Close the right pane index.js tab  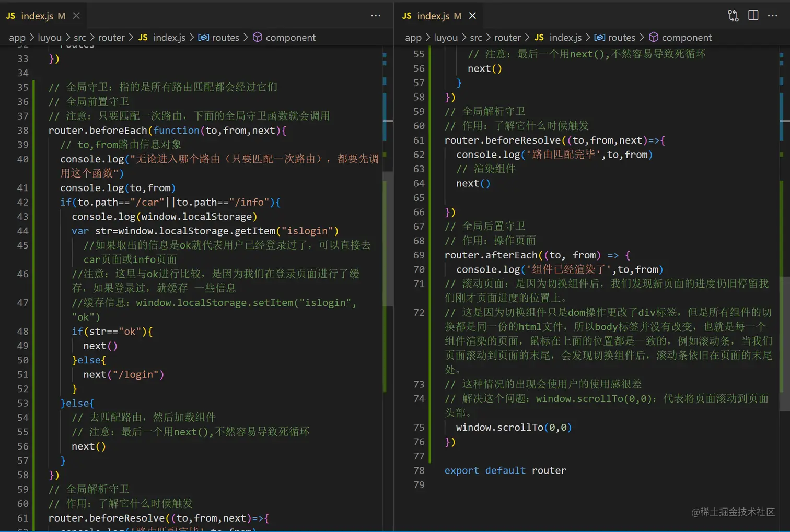pyautogui.click(x=472, y=16)
